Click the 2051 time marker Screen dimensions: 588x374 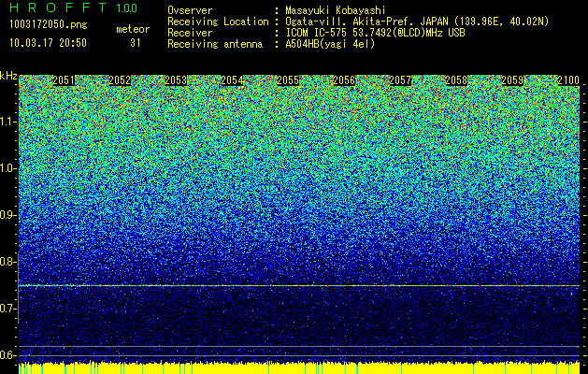coord(64,80)
